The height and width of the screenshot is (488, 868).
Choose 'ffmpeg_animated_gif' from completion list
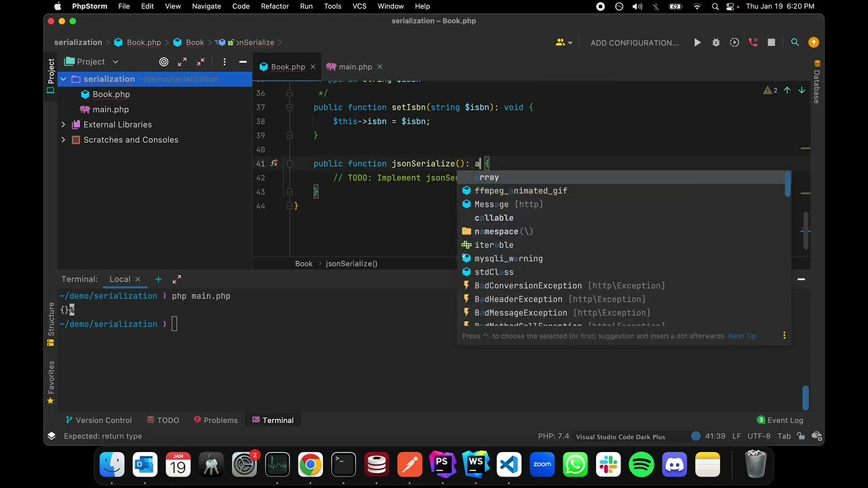[x=623, y=190]
